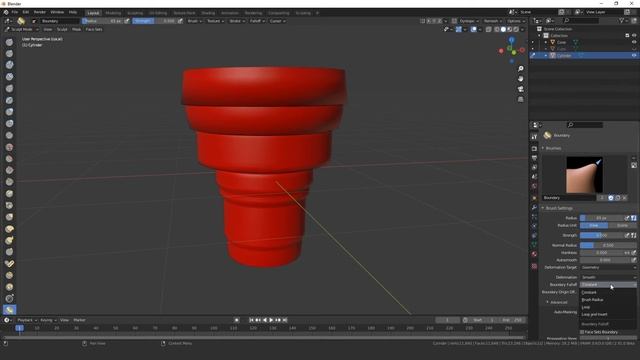Jump to timeline start frame
The image size is (640, 360).
251,320
